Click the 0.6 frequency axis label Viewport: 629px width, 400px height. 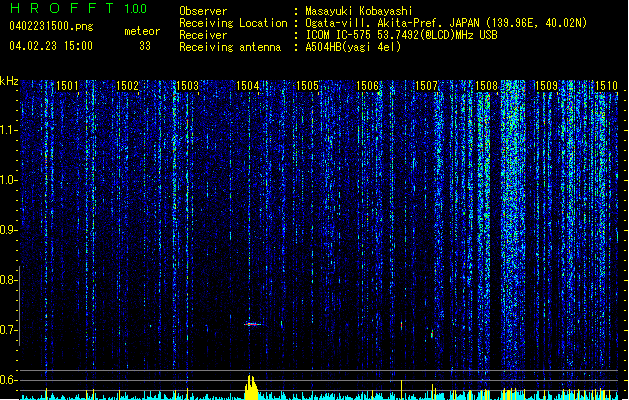[8, 380]
